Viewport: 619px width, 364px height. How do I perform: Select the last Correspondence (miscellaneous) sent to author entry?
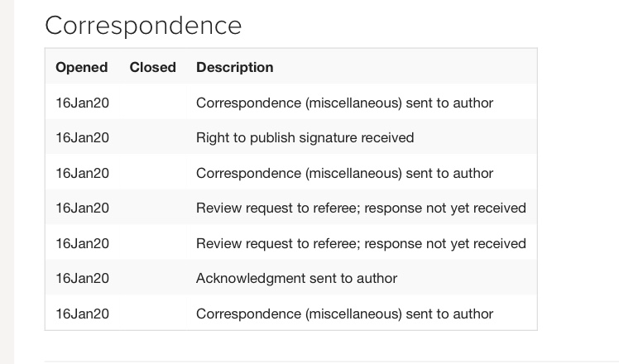tap(344, 314)
